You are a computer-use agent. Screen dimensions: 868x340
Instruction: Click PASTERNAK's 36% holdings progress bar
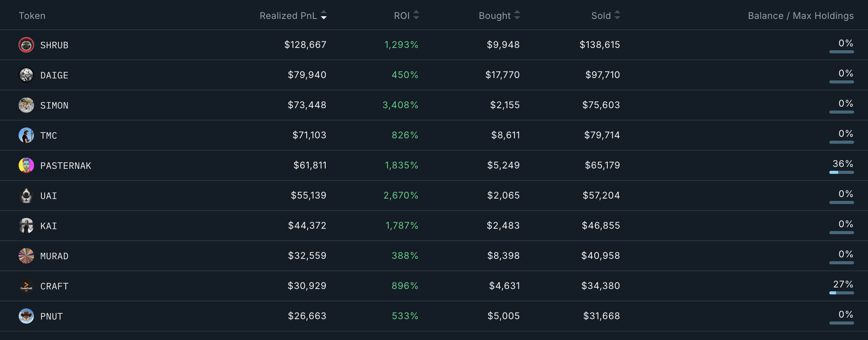pos(842,172)
